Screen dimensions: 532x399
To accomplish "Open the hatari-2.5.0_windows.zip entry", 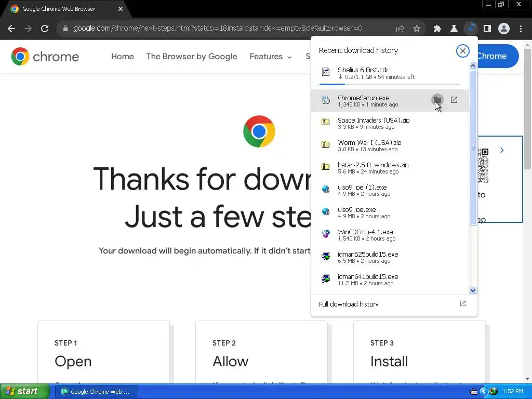I will pyautogui.click(x=390, y=168).
